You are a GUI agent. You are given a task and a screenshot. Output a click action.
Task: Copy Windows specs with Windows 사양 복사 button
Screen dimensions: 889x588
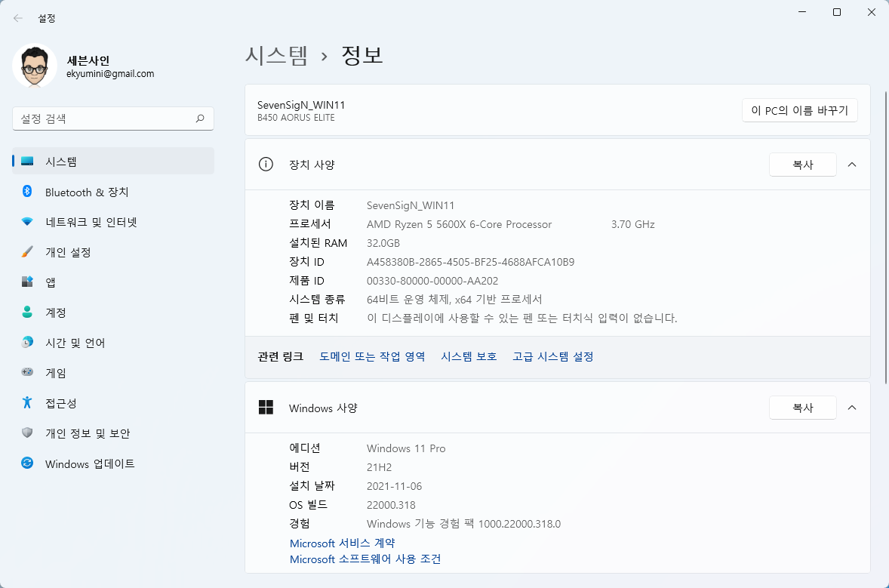click(803, 408)
